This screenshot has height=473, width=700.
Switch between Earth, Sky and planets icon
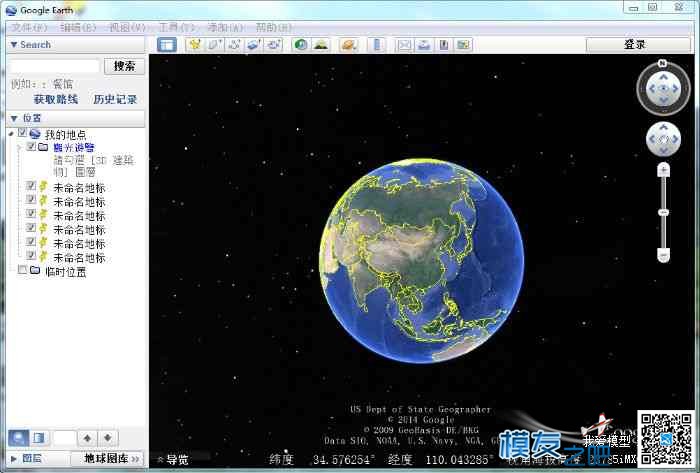[348, 45]
